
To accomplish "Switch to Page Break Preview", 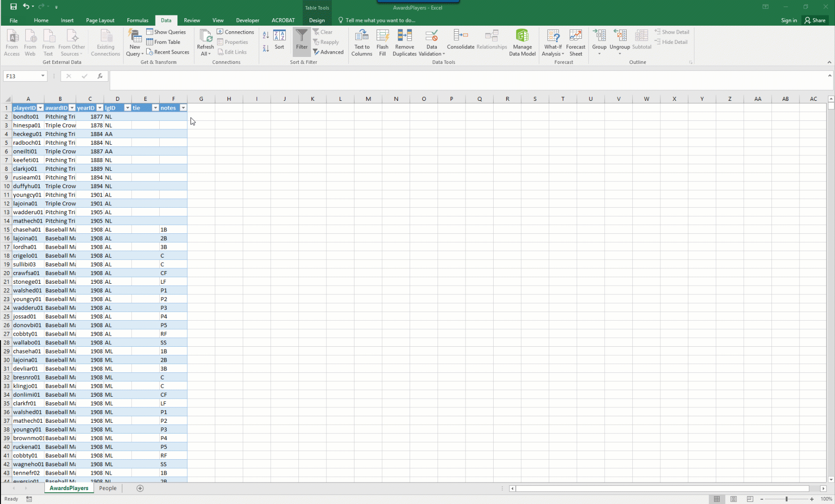I will click(x=750, y=499).
